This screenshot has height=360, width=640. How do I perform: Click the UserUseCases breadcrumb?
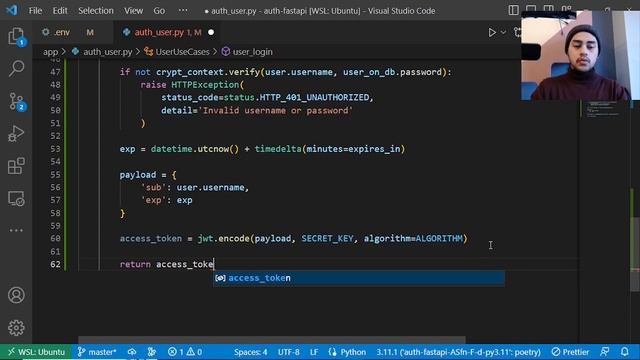[182, 52]
